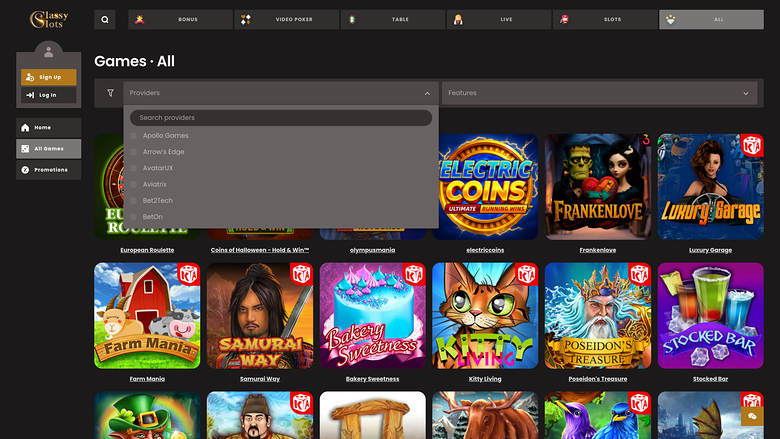
Task: Open Coins of Halloween – Hold & Win link
Action: pos(260,250)
